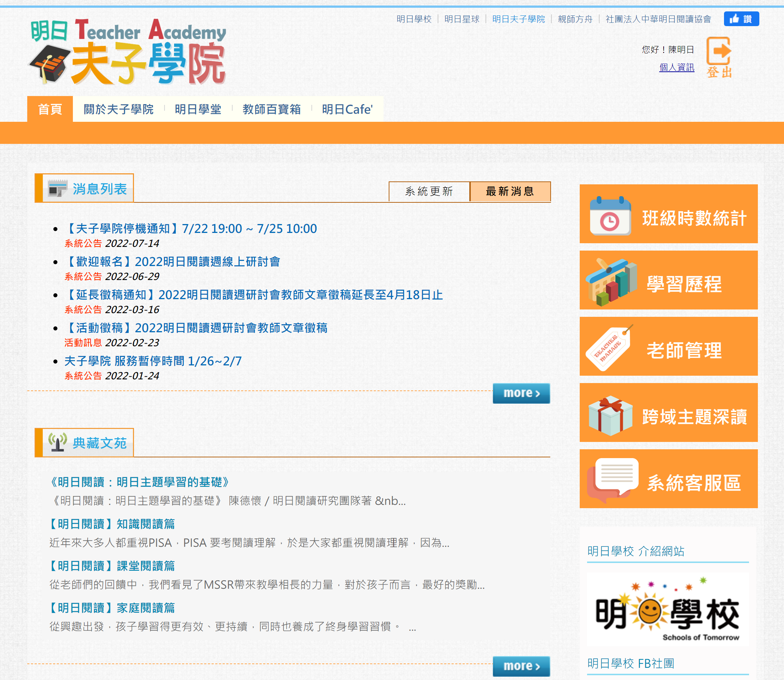Screen dimensions: 784x680
Task: Open the 明日夫子學院 top link
Action: click(518, 19)
